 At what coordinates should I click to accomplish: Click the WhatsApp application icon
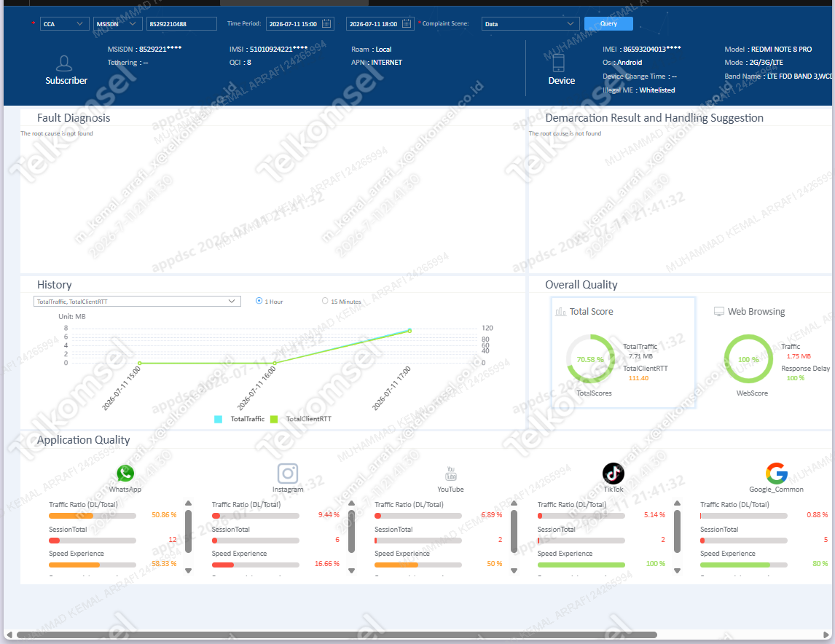[x=125, y=473]
